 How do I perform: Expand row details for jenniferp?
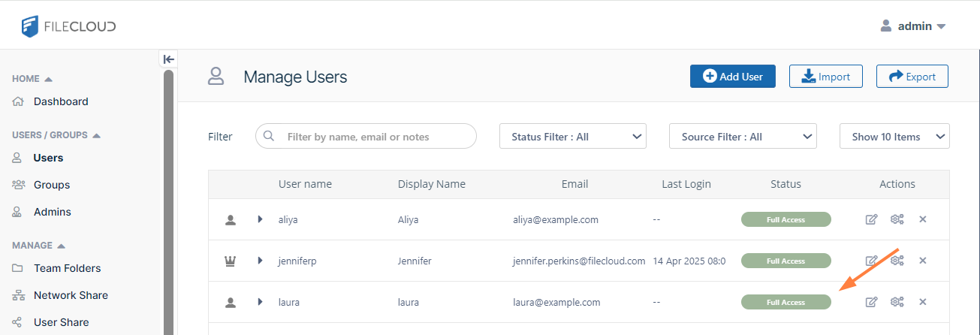point(261,261)
